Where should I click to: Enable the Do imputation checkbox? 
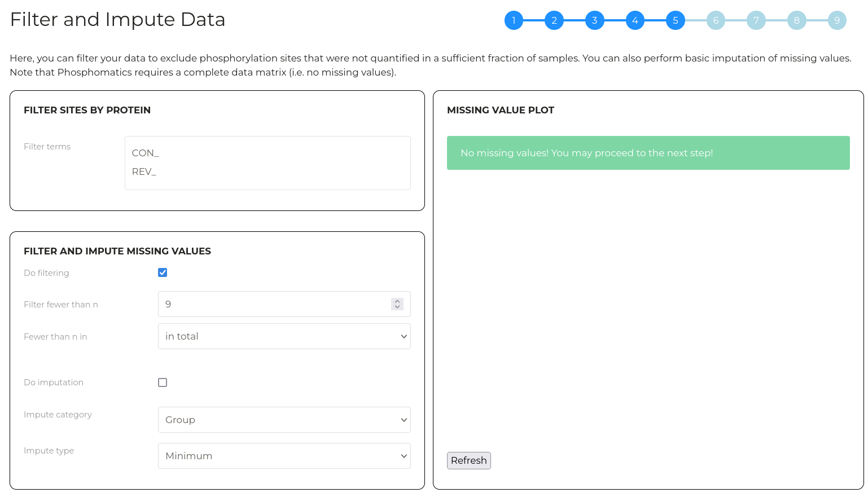tap(163, 382)
